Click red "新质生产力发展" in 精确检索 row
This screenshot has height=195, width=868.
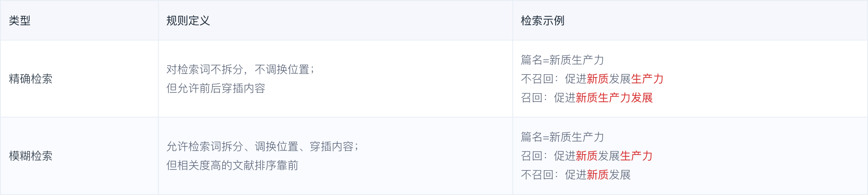[614, 97]
